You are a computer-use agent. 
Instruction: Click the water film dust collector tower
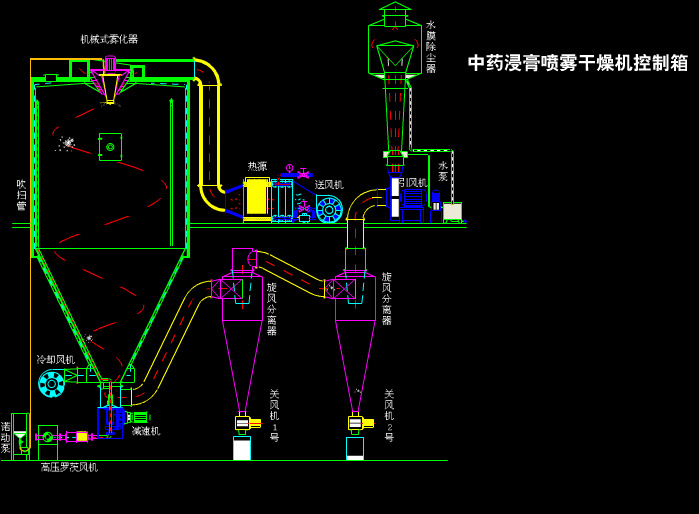point(395,80)
